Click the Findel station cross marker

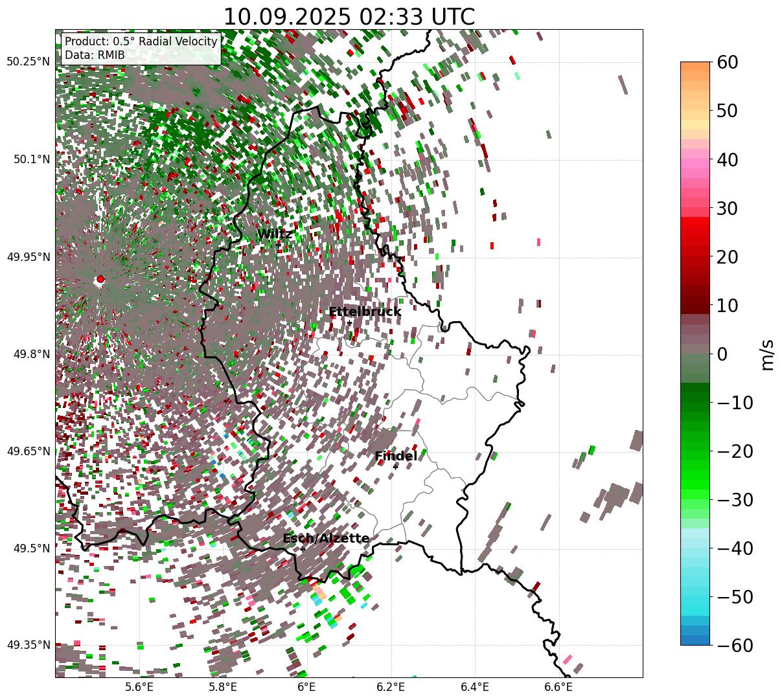396,467
